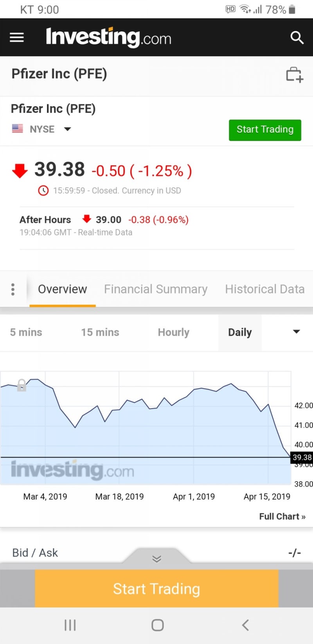Switch to Financial Summary tab
The height and width of the screenshot is (644, 313).
156,289
